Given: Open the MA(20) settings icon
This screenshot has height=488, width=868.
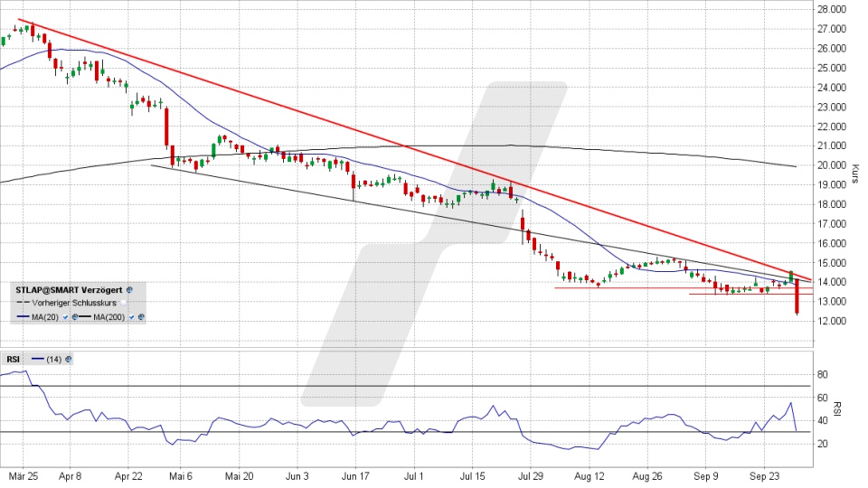Looking at the screenshot, I should pos(75,317).
